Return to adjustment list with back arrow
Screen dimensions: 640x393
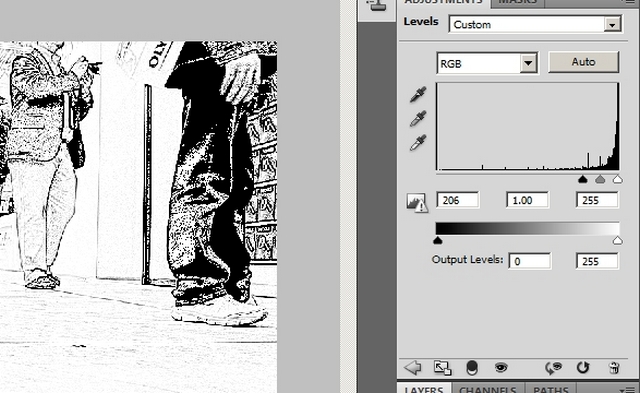click(x=413, y=368)
